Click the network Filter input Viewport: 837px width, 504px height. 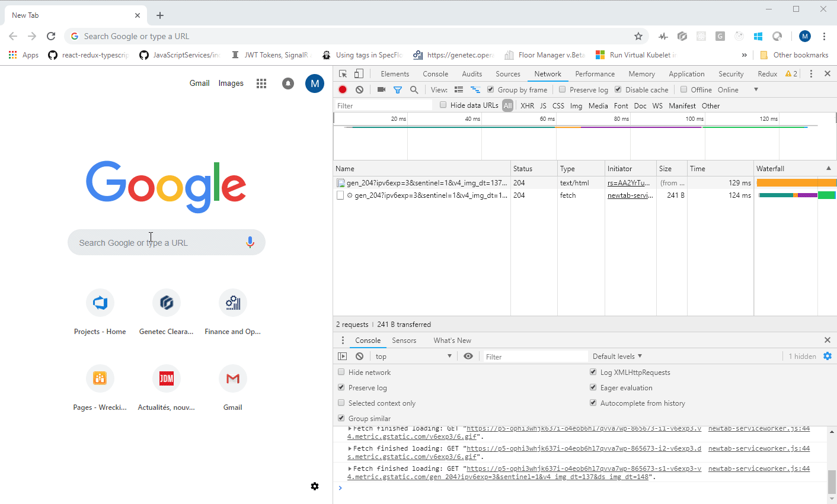click(x=384, y=106)
